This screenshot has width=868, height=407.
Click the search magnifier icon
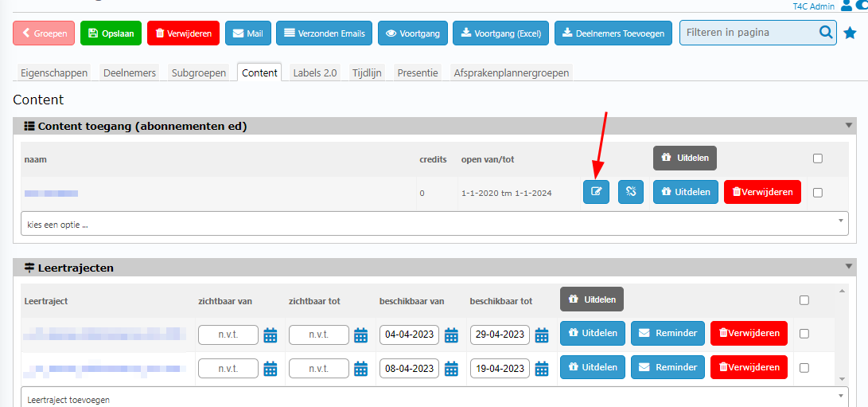point(826,33)
